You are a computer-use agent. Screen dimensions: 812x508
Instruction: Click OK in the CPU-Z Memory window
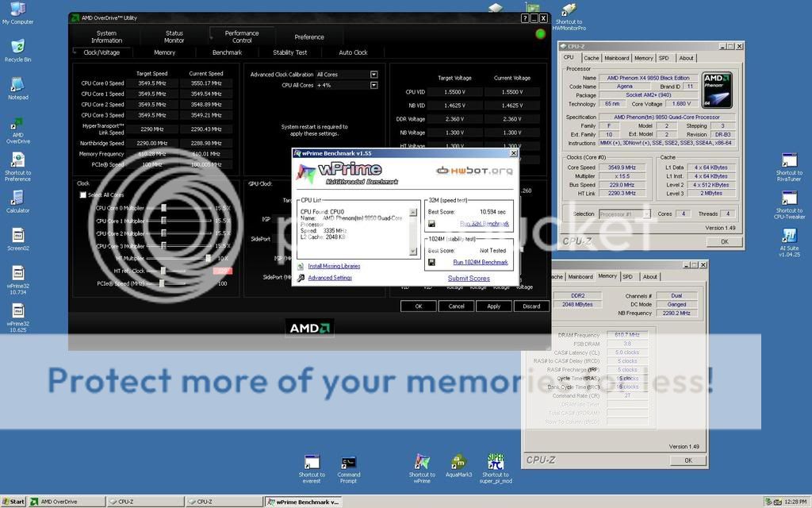coord(688,460)
